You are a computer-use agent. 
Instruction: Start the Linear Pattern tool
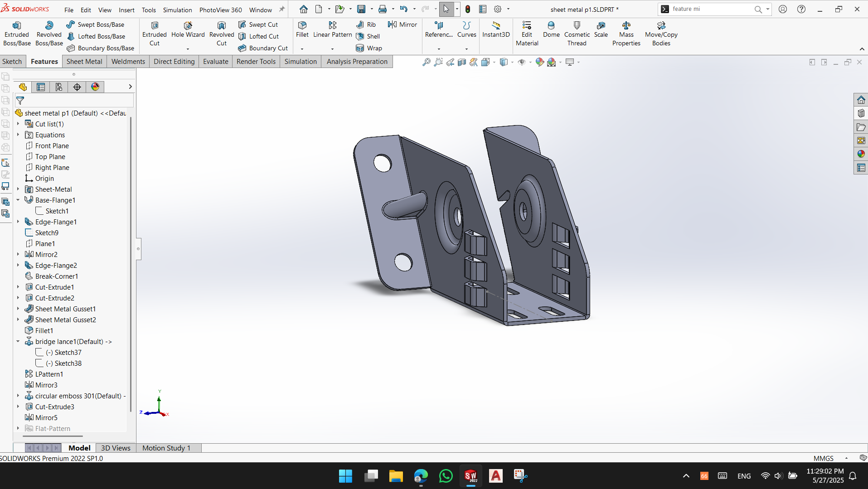point(332,30)
